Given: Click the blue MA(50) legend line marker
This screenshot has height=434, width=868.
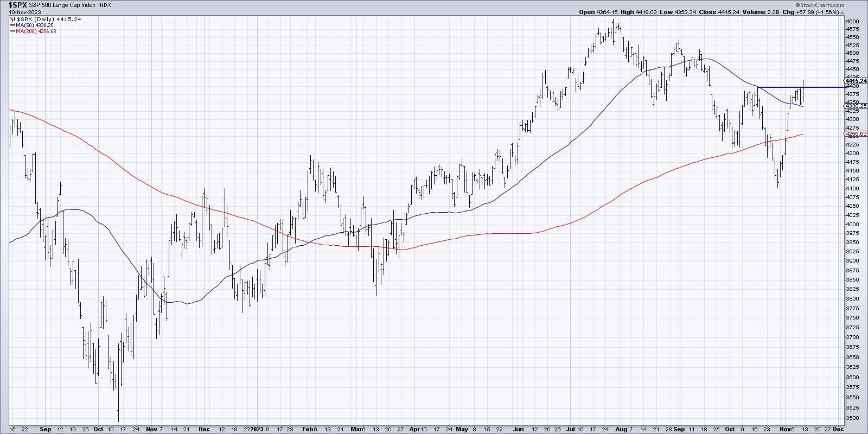Looking at the screenshot, I should 12,25.
